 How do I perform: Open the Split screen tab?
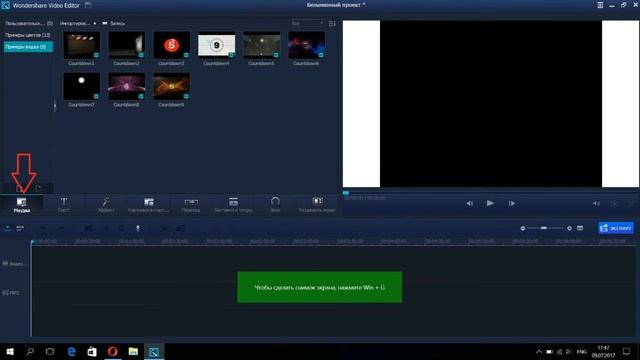317,205
